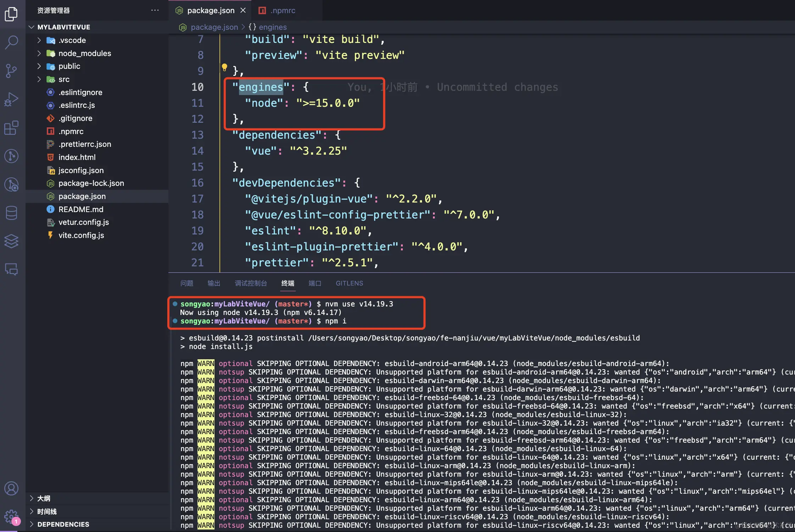Click the lightbulb code action on line 9

pos(225,67)
